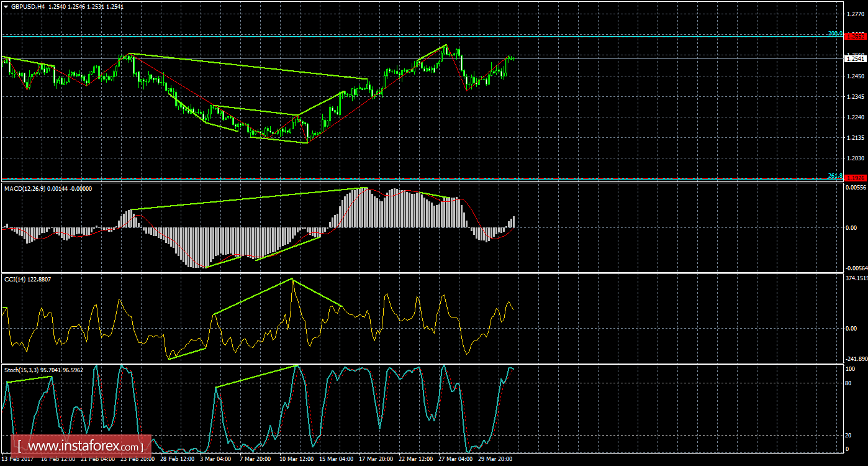Select the CCI(14) indicator label

[x=17, y=280]
